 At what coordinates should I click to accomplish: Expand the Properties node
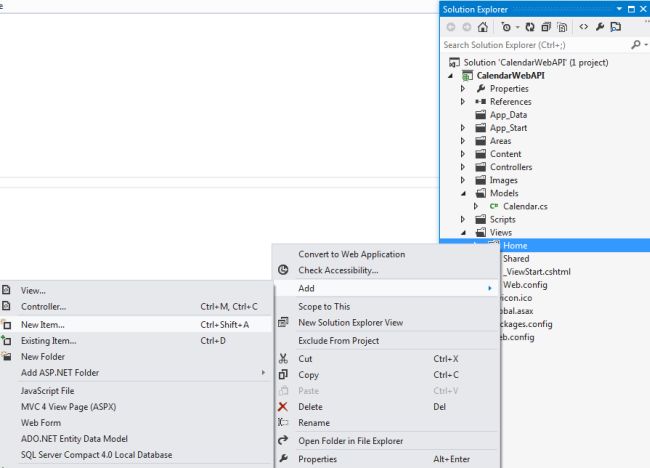click(x=463, y=88)
